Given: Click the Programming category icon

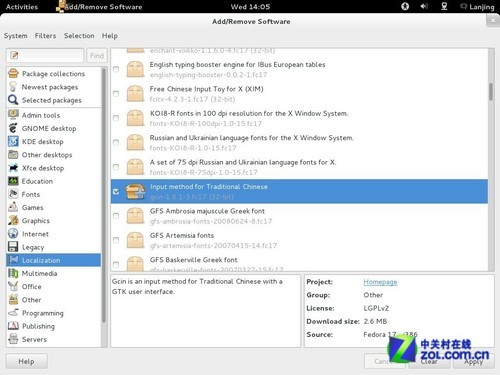Looking at the screenshot, I should (13, 313).
